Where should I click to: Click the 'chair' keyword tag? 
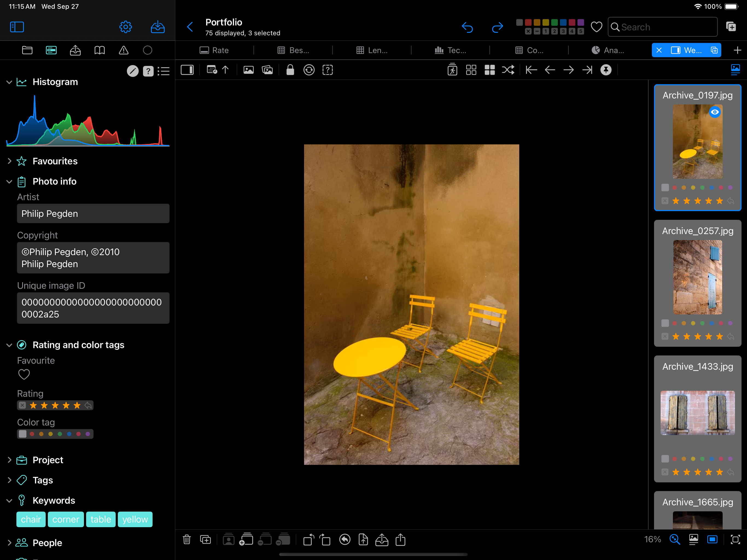pos(31,520)
